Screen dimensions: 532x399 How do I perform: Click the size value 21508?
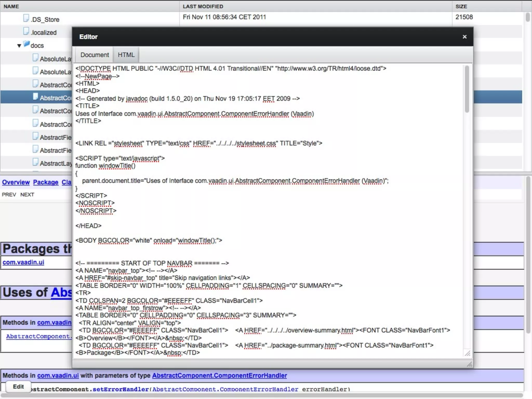pyautogui.click(x=464, y=17)
